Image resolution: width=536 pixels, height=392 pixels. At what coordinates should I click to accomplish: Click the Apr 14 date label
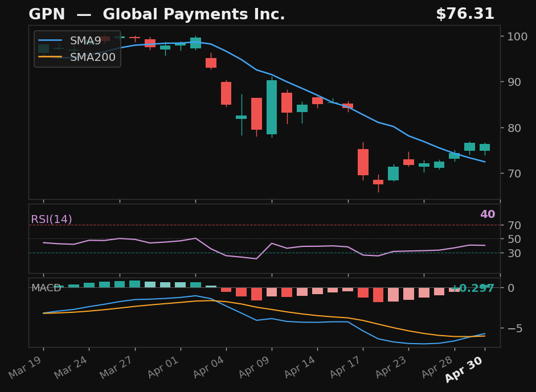pos(300,368)
